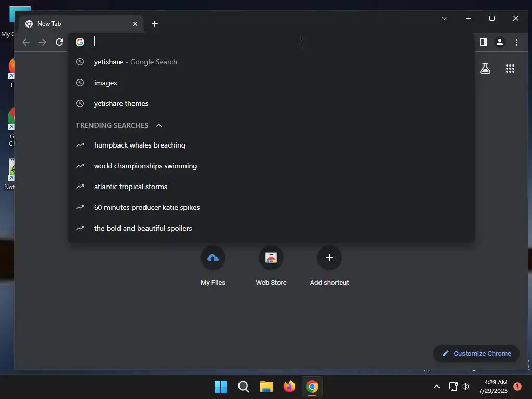Open the Web Store shortcut
Screen dimensions: 532x399
(271, 266)
